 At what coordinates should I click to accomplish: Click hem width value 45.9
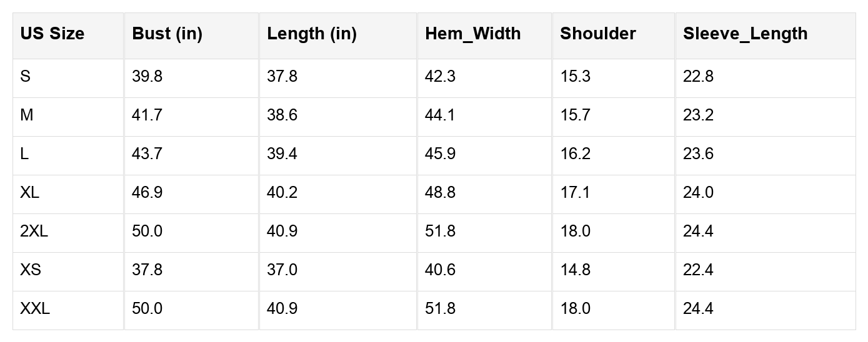click(x=440, y=154)
